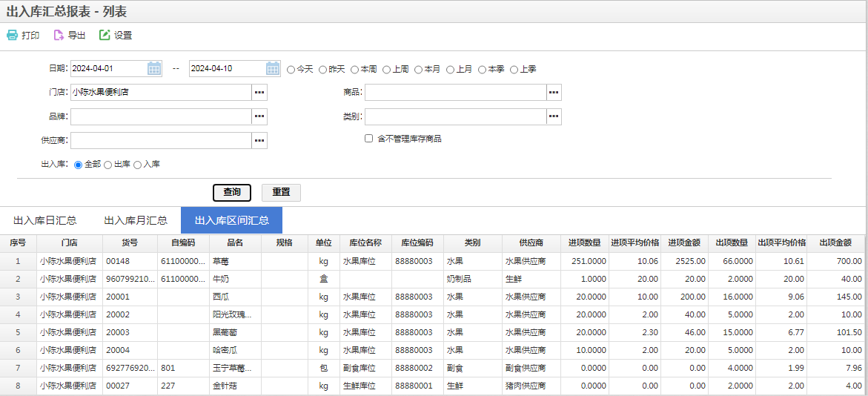
Task: Select the 昨天 date range radio
Action: click(x=322, y=70)
